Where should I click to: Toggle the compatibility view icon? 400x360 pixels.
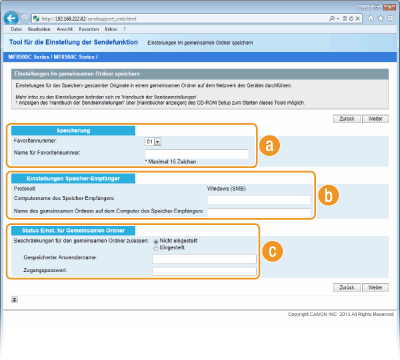(x=345, y=19)
